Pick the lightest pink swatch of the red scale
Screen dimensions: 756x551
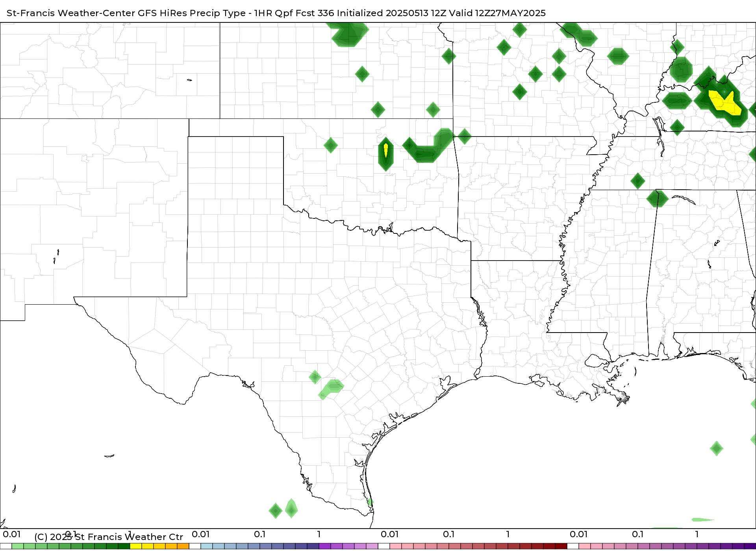click(x=396, y=546)
